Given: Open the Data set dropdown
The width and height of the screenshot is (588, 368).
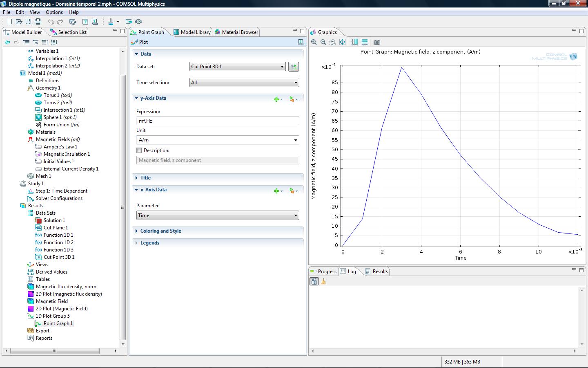Looking at the screenshot, I should point(237,67).
